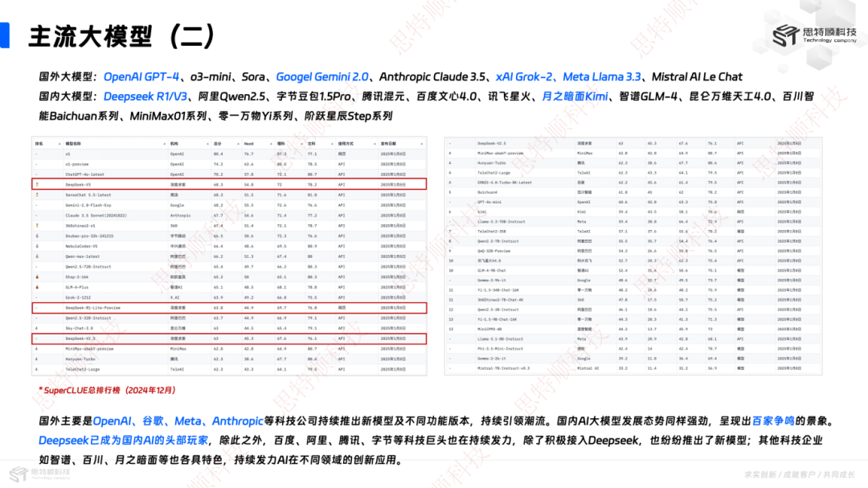Click the 思特顺科技 logo at top right
This screenshot has height=488, width=868.
tap(813, 35)
